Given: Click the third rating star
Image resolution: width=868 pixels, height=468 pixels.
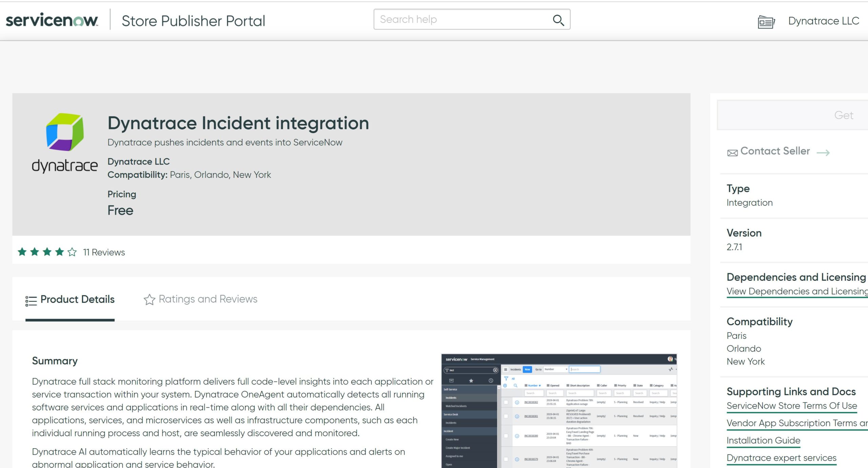Looking at the screenshot, I should click(x=47, y=252).
